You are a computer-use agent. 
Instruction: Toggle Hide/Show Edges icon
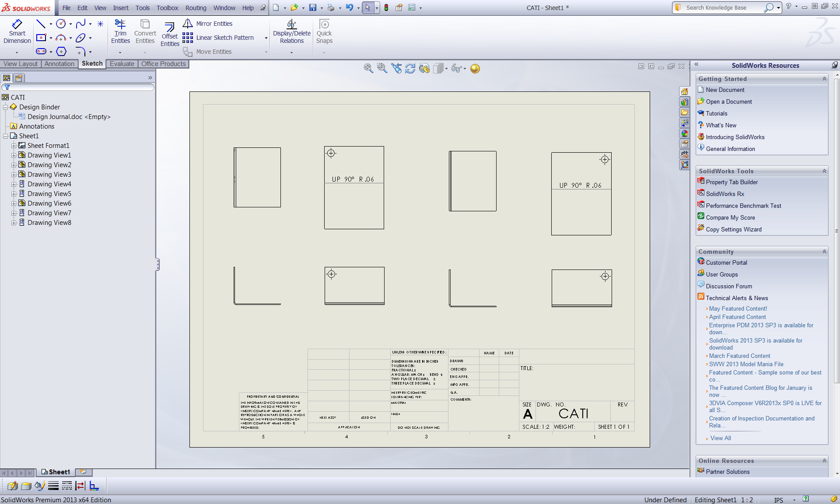pos(80,486)
